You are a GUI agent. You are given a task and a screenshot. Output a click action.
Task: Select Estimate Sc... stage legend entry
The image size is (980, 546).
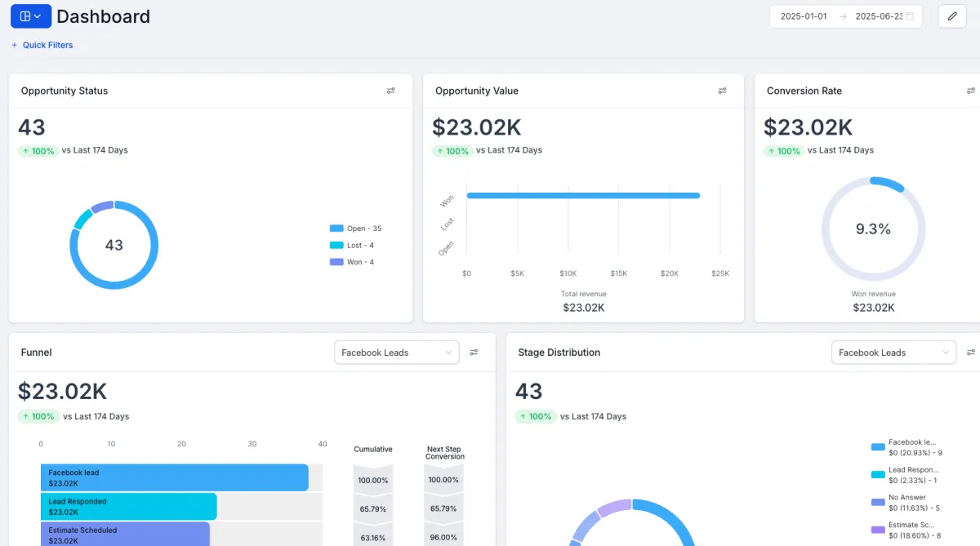coord(906,530)
